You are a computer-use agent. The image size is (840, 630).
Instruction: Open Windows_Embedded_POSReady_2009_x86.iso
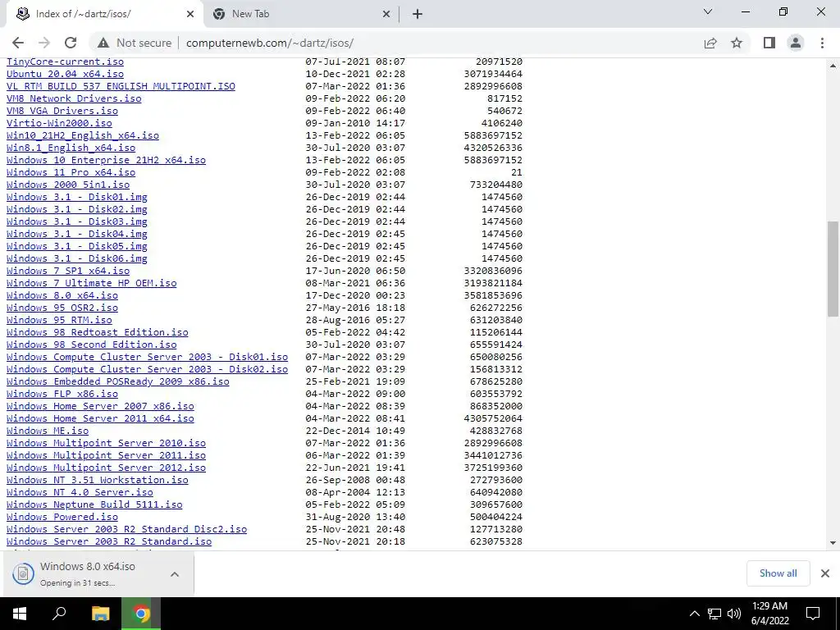pyautogui.click(x=118, y=382)
